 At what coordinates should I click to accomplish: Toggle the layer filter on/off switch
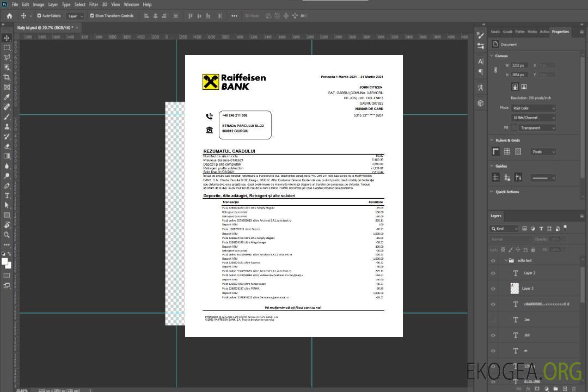click(x=565, y=228)
